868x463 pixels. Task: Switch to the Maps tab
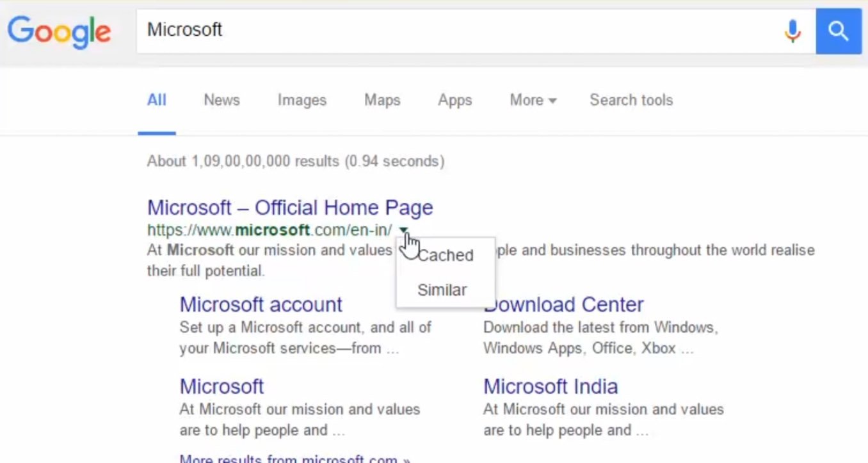(x=382, y=100)
